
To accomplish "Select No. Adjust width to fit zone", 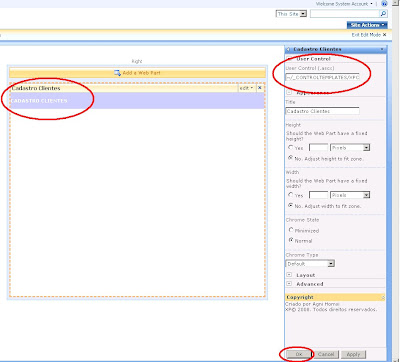I will pyautogui.click(x=291, y=205).
